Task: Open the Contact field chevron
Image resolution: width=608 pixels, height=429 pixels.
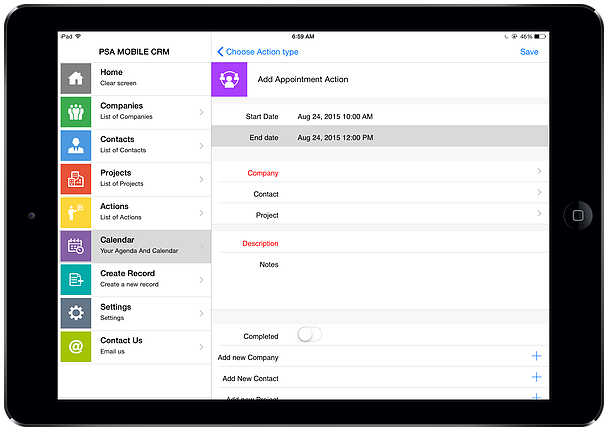Action: click(x=539, y=192)
